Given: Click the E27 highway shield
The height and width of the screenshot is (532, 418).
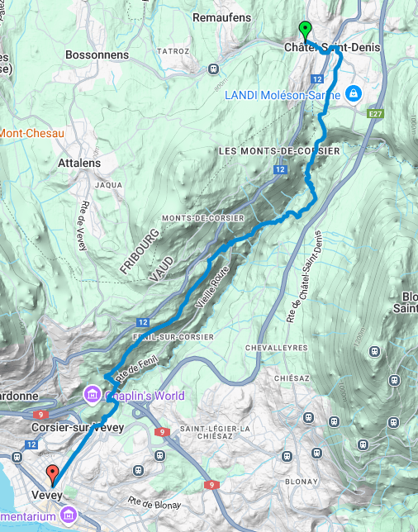Looking at the screenshot, I should coord(375,114).
